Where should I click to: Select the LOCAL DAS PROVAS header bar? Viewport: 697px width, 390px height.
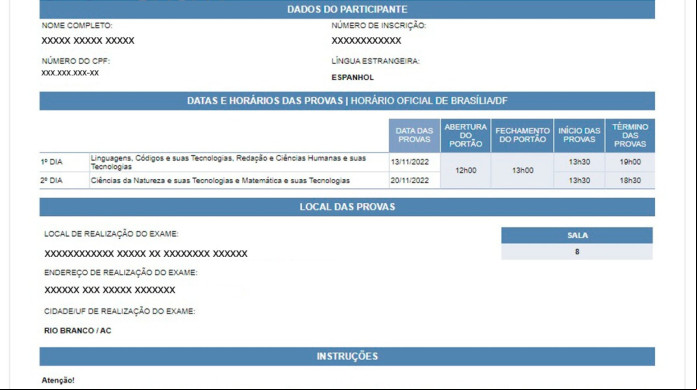[x=347, y=207]
